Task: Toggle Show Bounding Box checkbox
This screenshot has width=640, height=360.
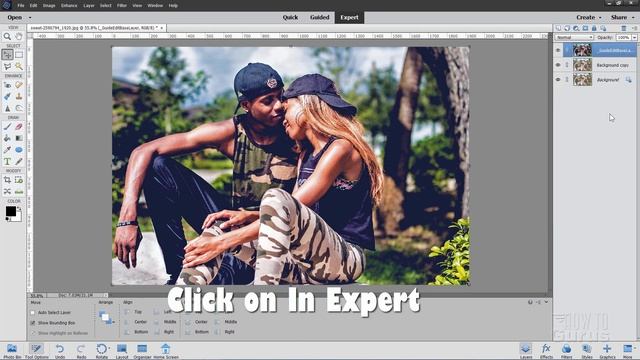Action: pyautogui.click(x=33, y=323)
